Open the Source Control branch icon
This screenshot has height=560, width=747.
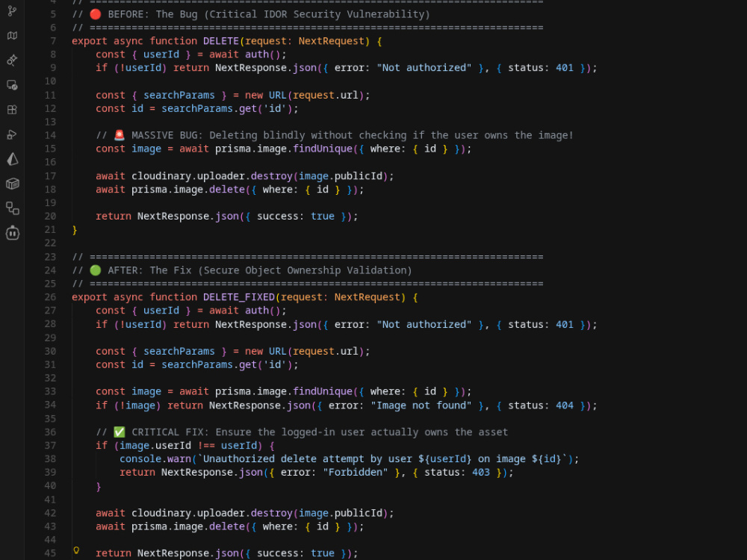tap(13, 11)
